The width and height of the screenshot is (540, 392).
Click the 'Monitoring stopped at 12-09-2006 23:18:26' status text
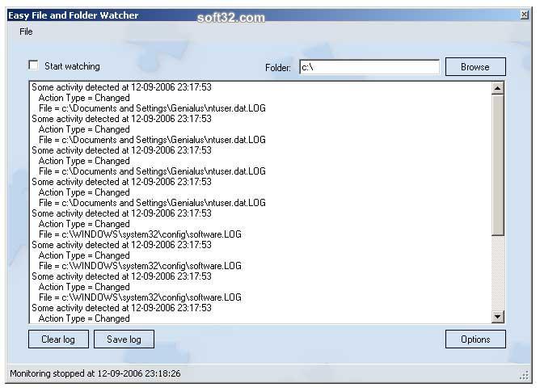tap(95, 373)
